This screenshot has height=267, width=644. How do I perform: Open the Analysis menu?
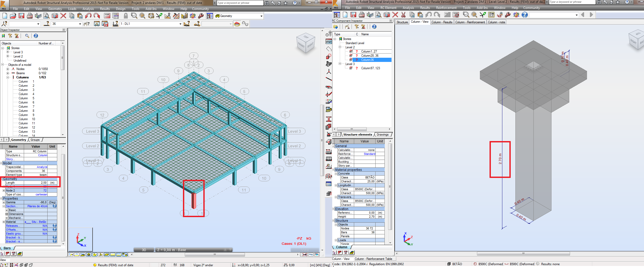point(88,9)
